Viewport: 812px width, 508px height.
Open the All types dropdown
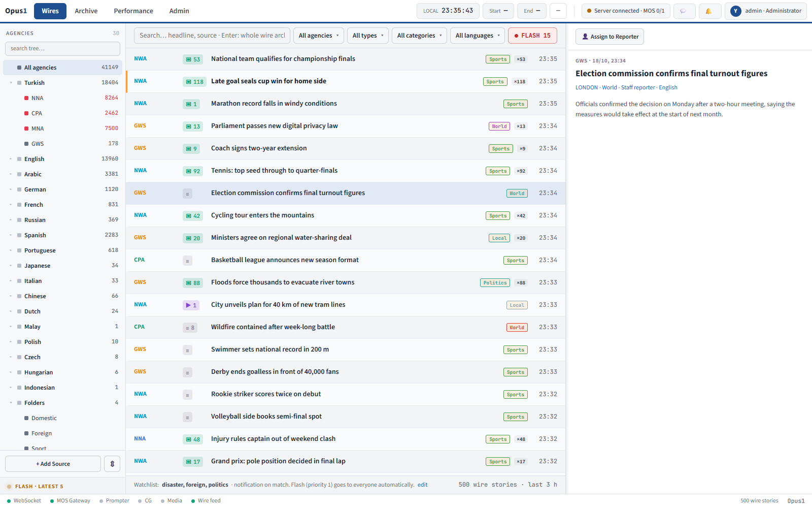[368, 36]
